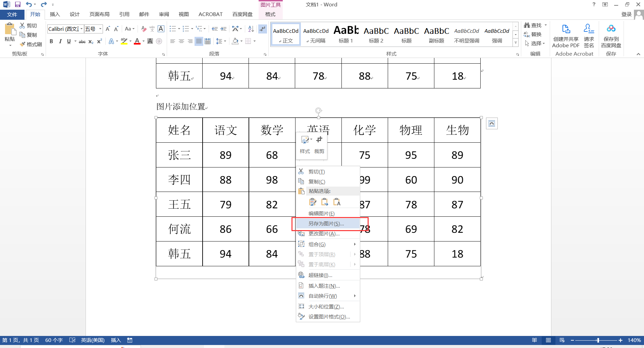Toggle superscript formatting
This screenshot has width=644, height=348.
click(x=99, y=41)
